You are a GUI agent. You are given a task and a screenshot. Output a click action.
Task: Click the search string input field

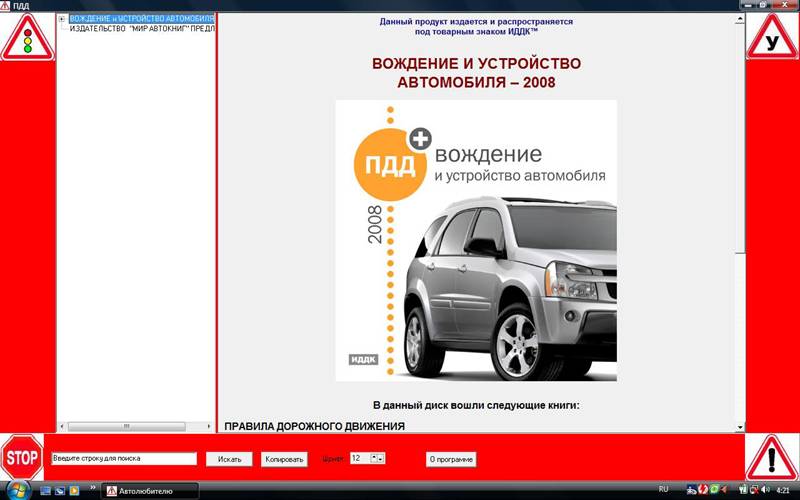point(124,458)
